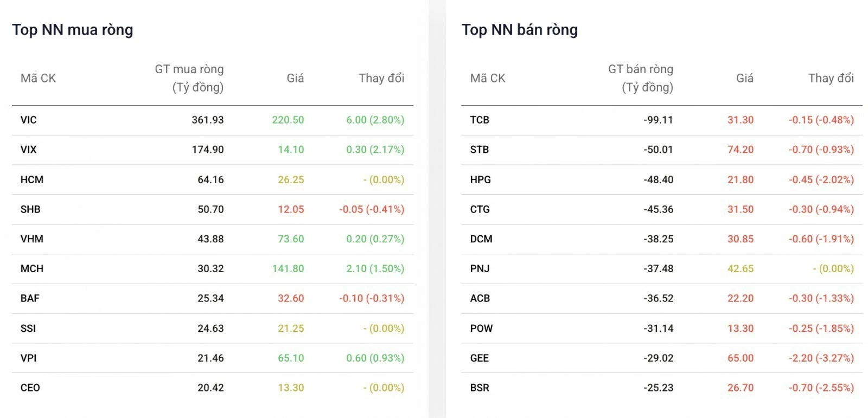Image resolution: width=868 pixels, height=418 pixels.
Task: Select the DCM stock ticker
Action: [x=481, y=239]
